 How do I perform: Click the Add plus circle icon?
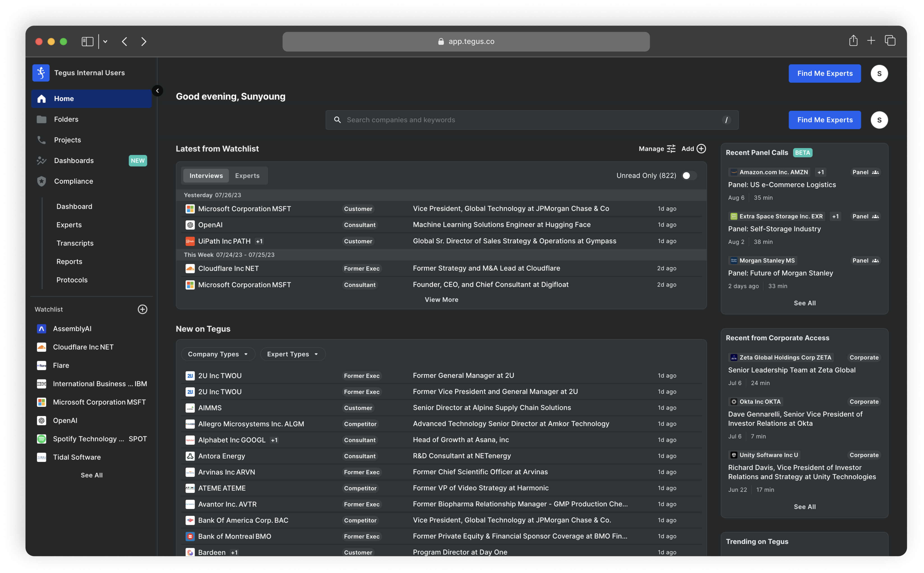pos(702,149)
